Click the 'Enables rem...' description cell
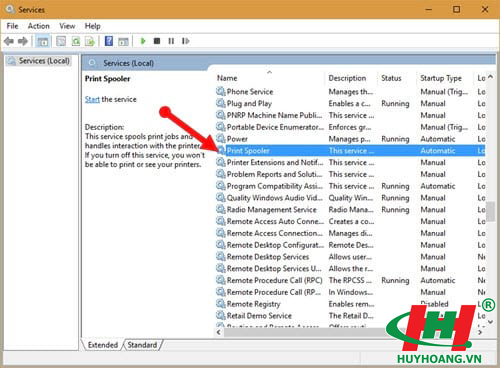Screen dimensions: 500x368 (351, 304)
